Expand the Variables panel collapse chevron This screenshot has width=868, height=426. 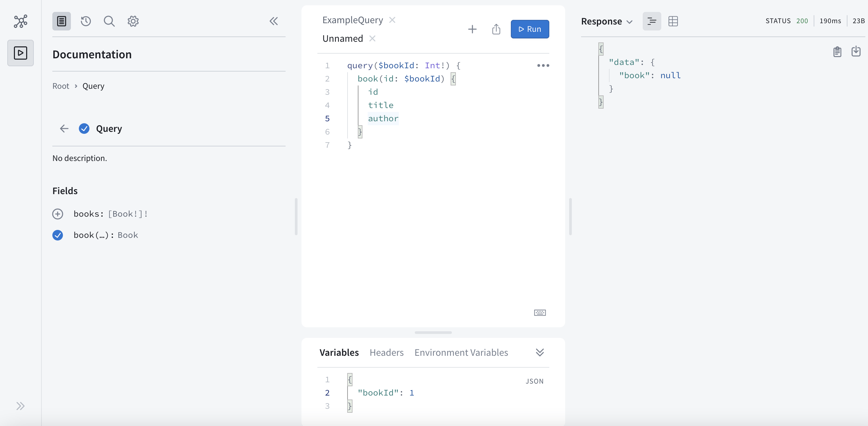tap(540, 352)
